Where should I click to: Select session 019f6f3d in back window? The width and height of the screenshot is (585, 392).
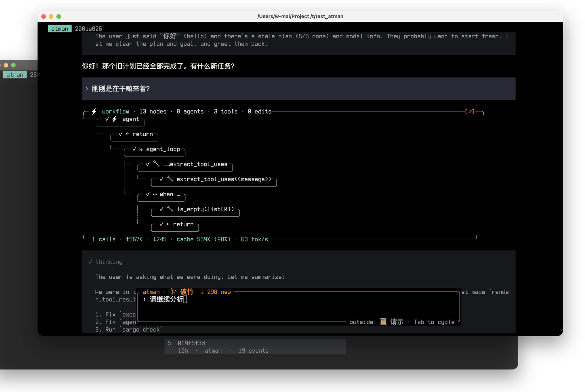click(255, 347)
